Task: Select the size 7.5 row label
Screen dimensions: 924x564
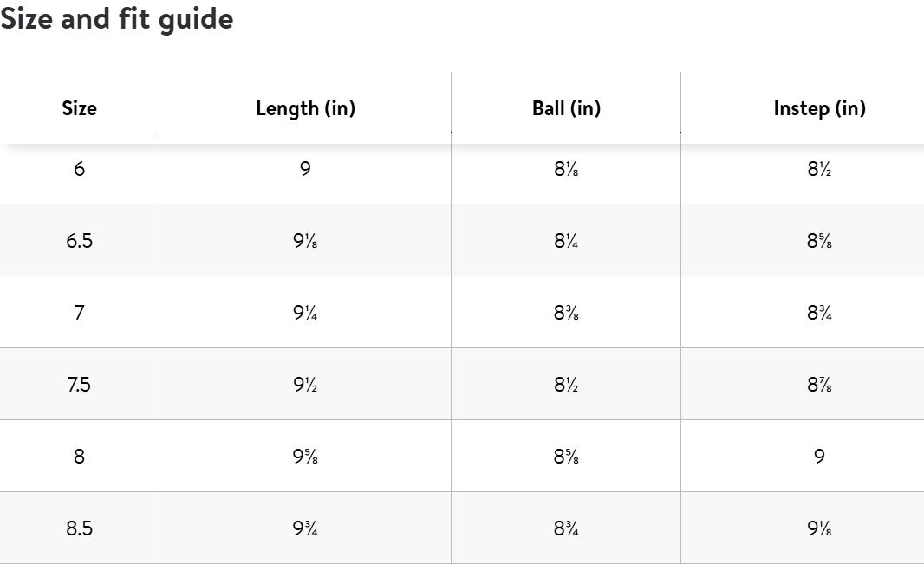Action: [x=79, y=385]
